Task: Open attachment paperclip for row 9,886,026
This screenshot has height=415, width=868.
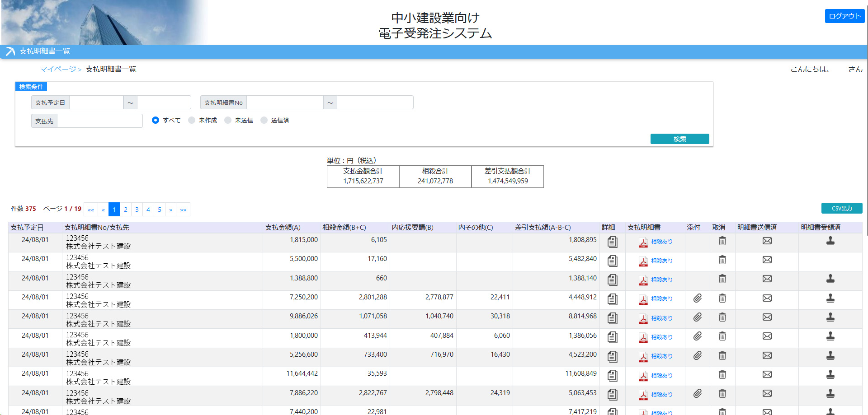Action: pos(698,317)
